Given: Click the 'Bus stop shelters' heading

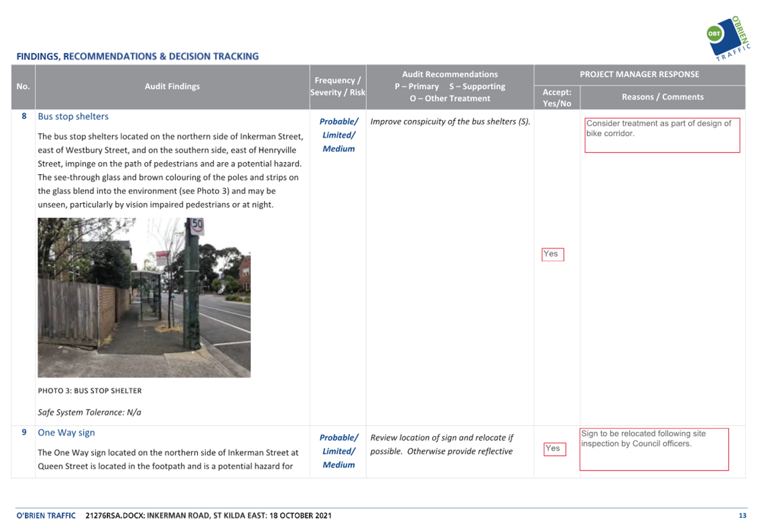Looking at the screenshot, I should point(73,116).
